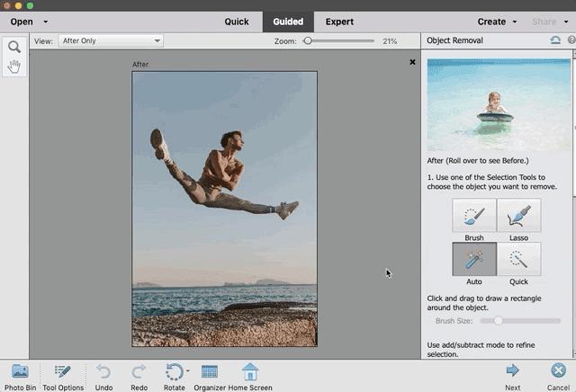
Task: Expand the Open recent files arrow
Action: 46,22
